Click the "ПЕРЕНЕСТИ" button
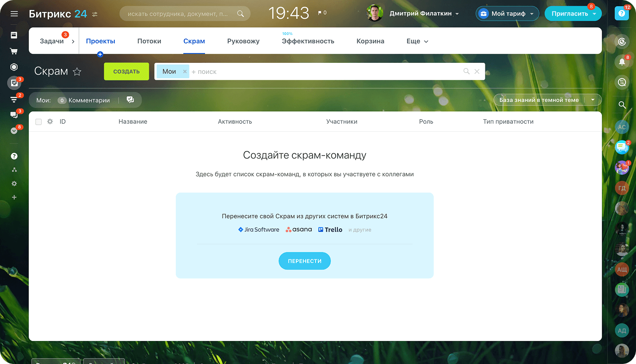The height and width of the screenshot is (364, 636). click(305, 261)
